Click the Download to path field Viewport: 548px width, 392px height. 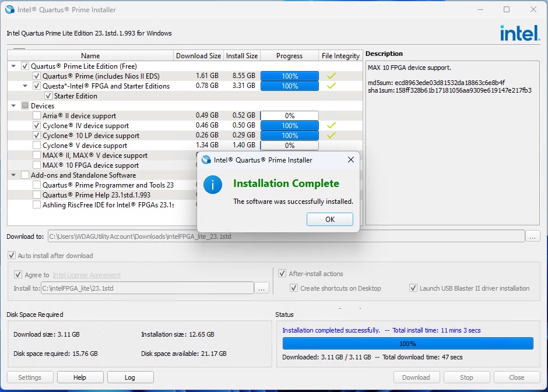tap(286, 236)
